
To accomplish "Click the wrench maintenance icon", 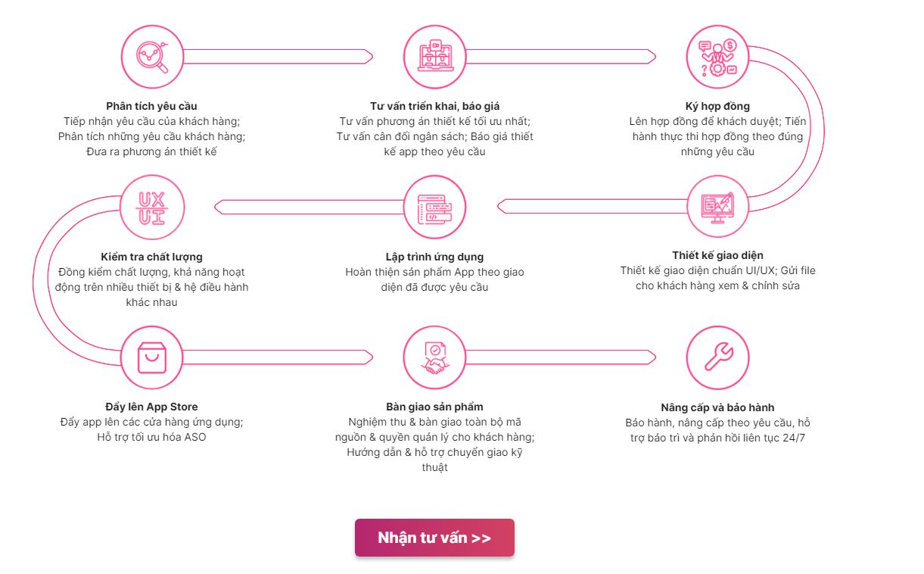I will coord(717,357).
